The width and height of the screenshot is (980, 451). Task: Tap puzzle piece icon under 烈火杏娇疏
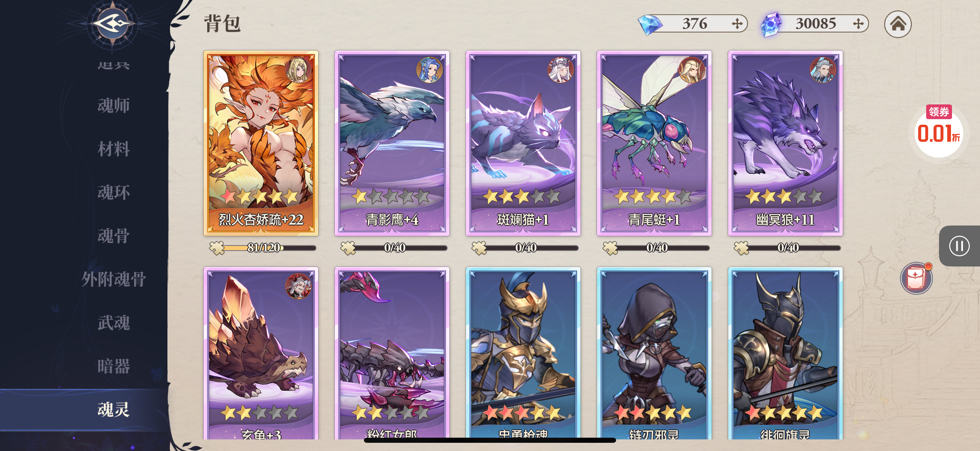217,248
